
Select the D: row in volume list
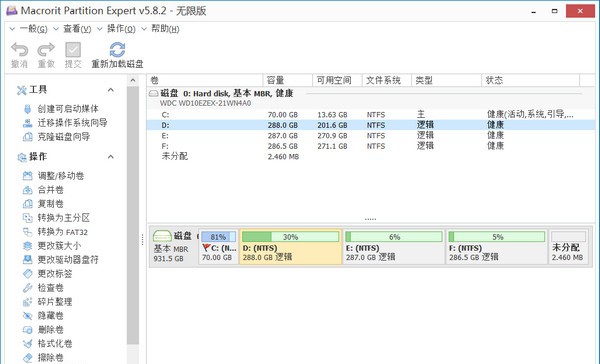[x=370, y=125]
